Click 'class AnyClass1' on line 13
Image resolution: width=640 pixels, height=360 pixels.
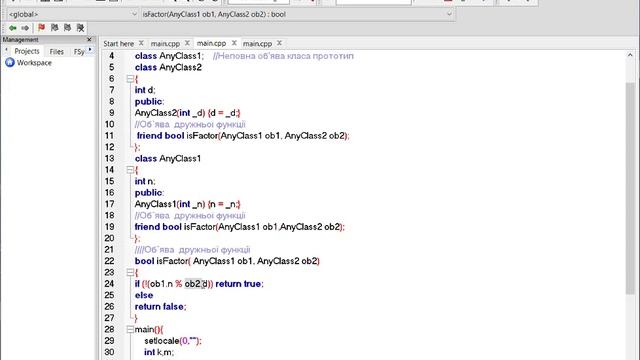pyautogui.click(x=168, y=159)
